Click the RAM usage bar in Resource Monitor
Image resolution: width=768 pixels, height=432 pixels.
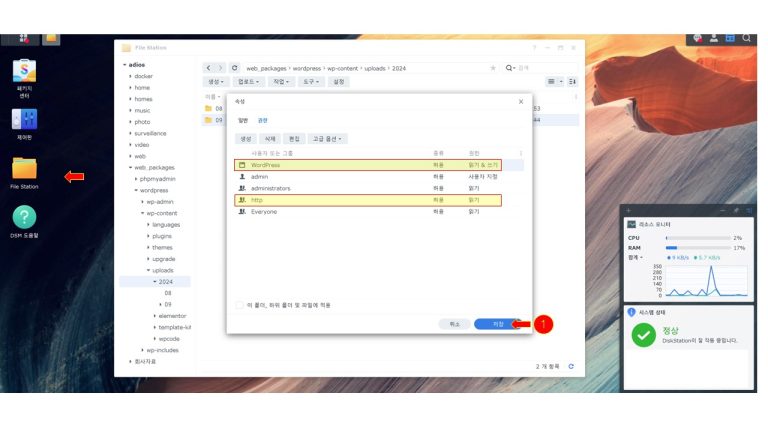point(698,248)
